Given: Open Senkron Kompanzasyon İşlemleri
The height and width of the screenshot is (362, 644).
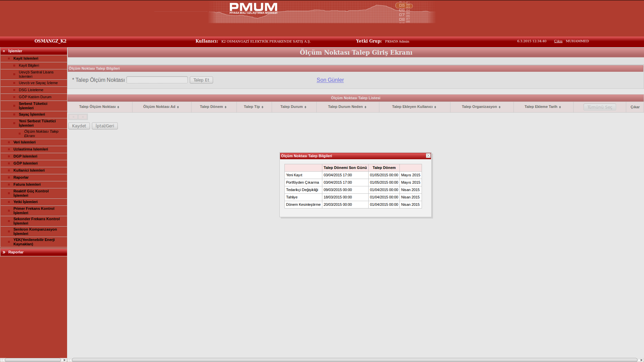Looking at the screenshot, I should pos(35,232).
